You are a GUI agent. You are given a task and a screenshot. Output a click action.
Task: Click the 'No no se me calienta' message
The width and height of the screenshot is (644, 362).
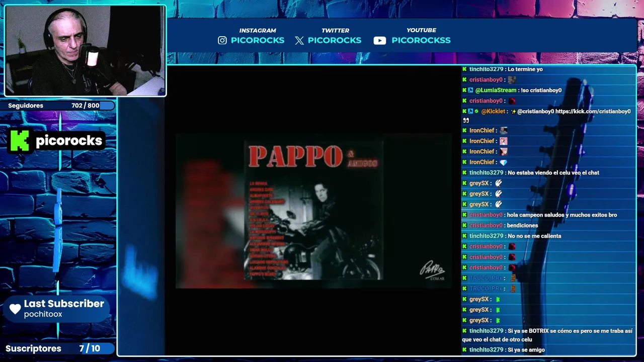point(534,236)
